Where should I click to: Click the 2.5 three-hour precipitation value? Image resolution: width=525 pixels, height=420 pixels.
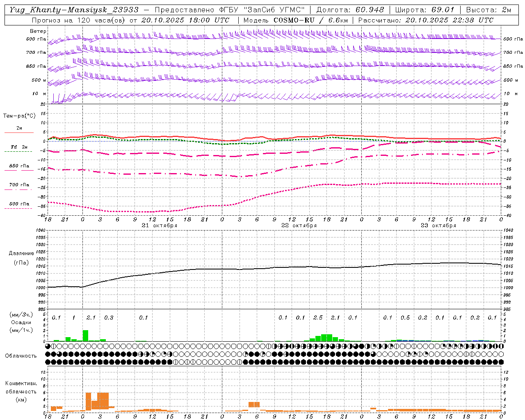[318, 317]
